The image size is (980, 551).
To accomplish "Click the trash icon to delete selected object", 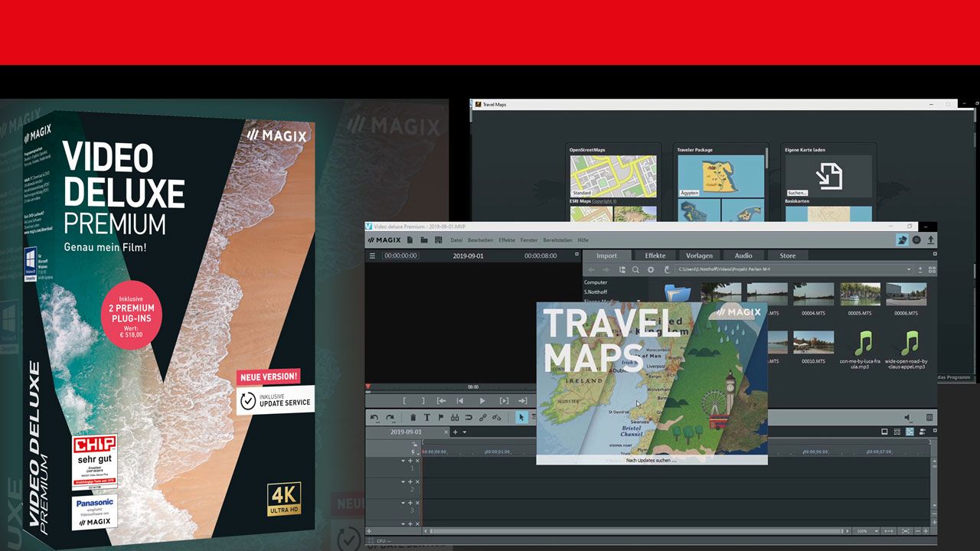I will coord(413,417).
